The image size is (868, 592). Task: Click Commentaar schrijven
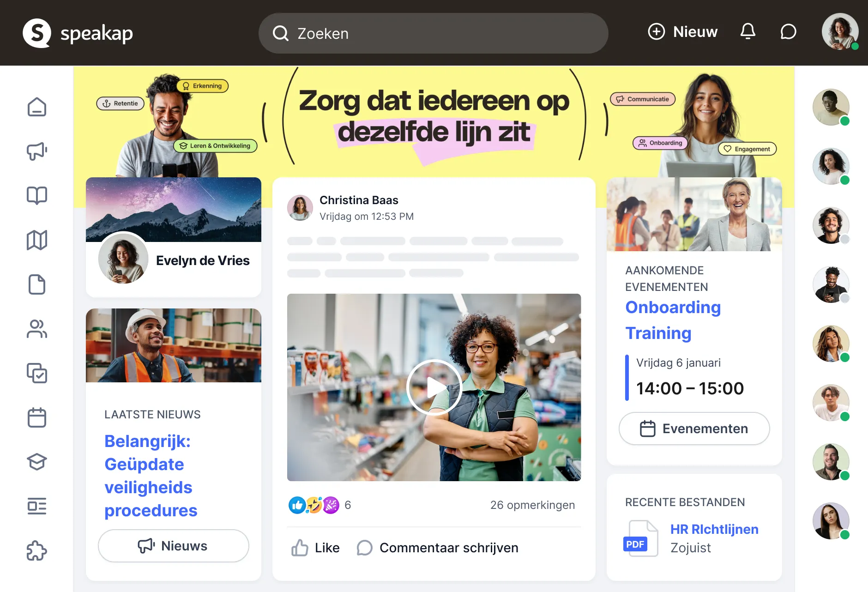point(438,548)
